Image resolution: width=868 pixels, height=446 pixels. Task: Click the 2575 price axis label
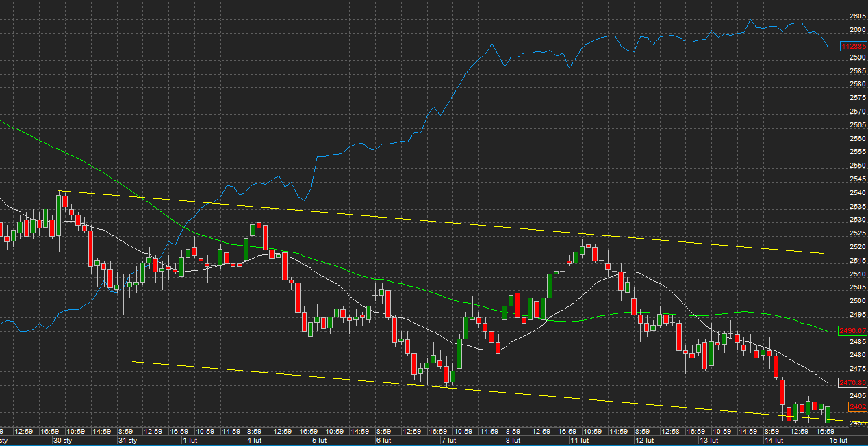[x=857, y=98]
